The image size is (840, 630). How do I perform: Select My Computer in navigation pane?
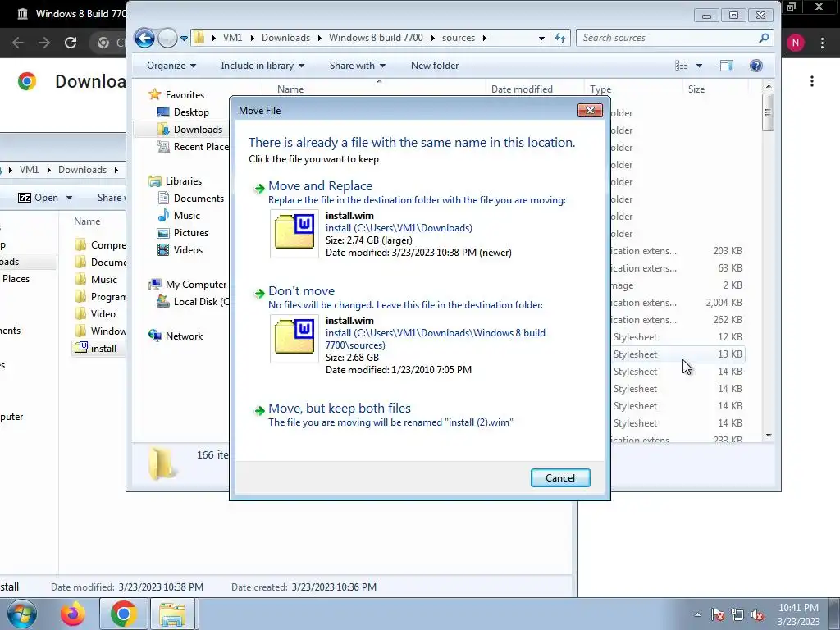coord(195,285)
